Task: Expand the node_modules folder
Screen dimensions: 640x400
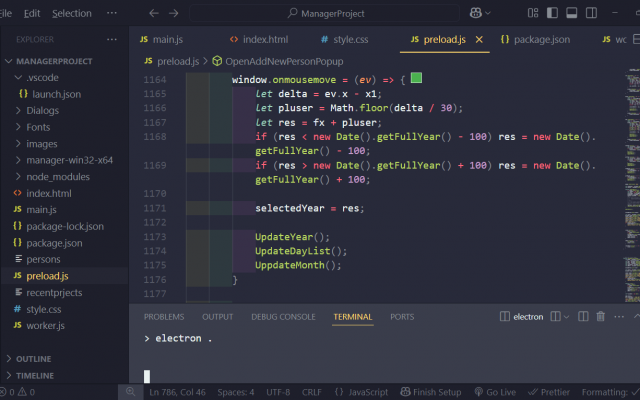Action: click(57, 176)
